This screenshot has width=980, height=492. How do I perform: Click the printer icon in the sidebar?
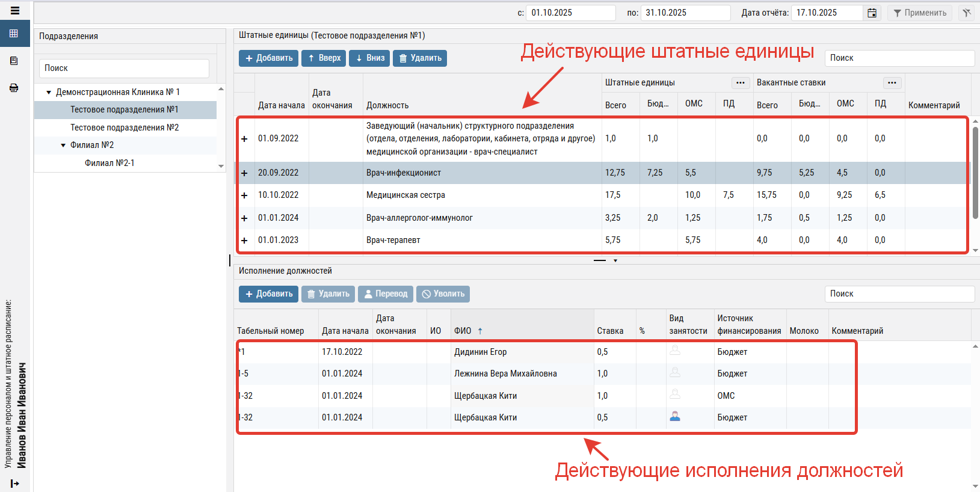click(14, 88)
